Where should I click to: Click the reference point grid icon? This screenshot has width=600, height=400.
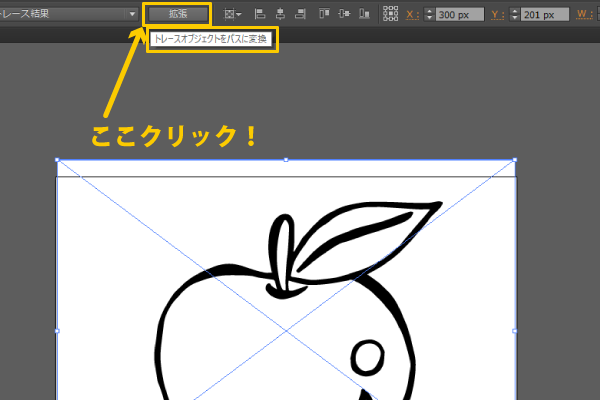[390, 15]
